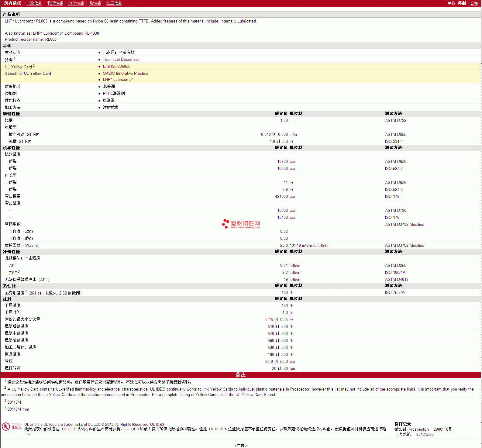Screen dimensions: 482x448
Task: Click the flexural modulus value 421000
Action: click(281, 197)
